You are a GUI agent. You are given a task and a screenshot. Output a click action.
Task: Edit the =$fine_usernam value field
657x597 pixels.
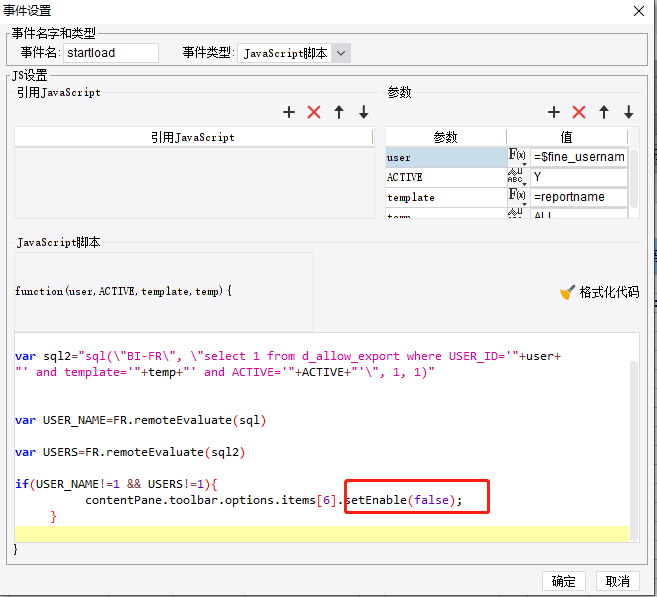click(579, 157)
